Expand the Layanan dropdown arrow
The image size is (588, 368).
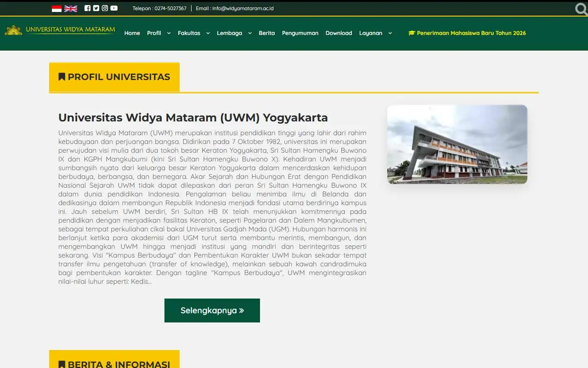390,33
